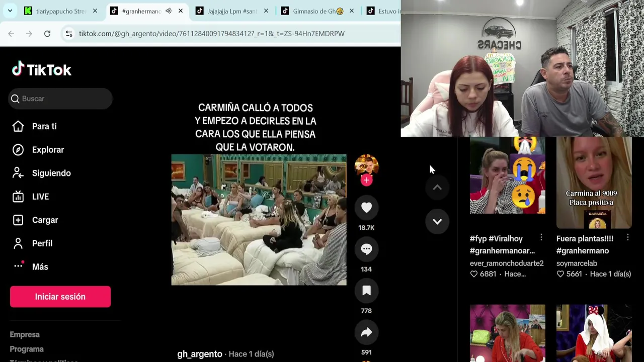The width and height of the screenshot is (644, 362).
Task: Open the Carmina al 9009 video thumbnail
Action: pos(594,183)
